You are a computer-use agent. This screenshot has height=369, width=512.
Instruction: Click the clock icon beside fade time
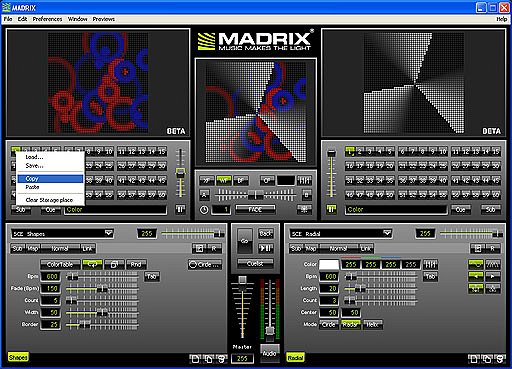(204, 210)
